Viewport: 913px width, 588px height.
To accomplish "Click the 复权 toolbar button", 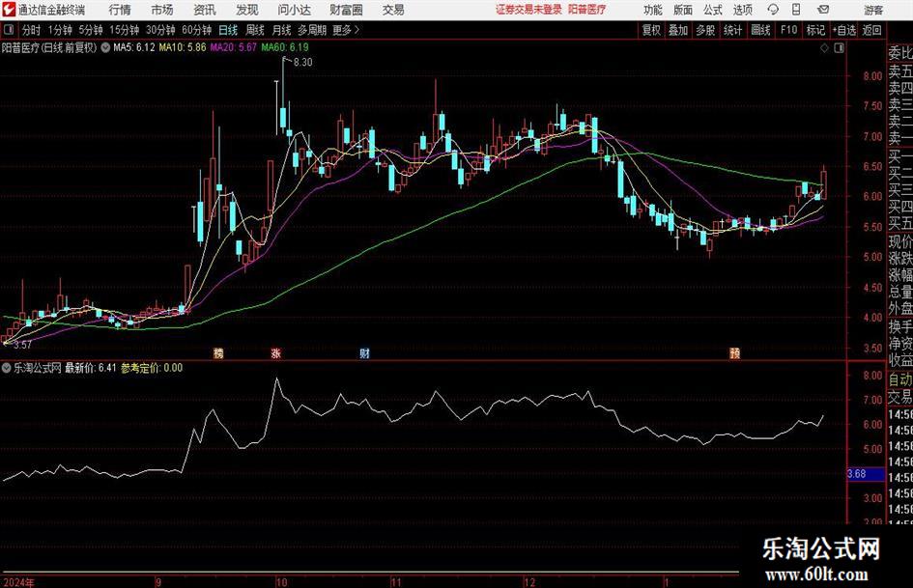I will [x=651, y=30].
